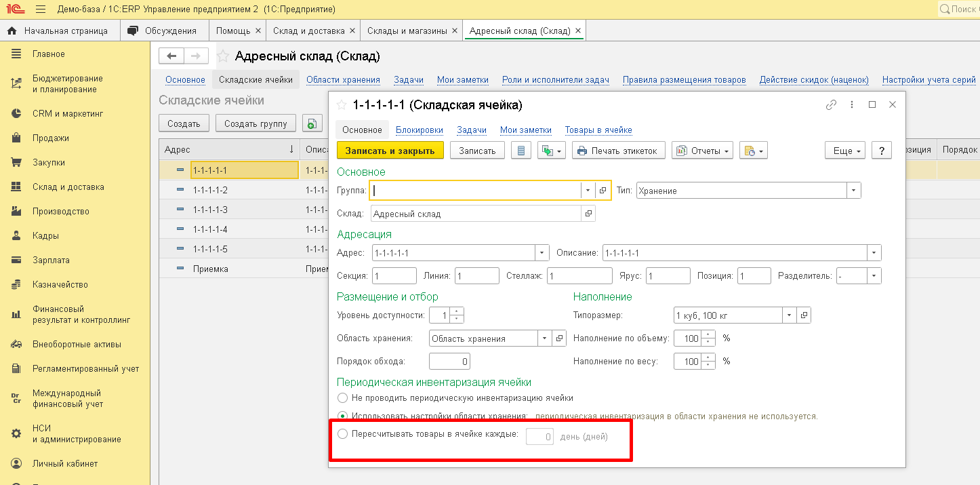This screenshot has height=485, width=980.
Task: Switch to the Товары в ячейке tab
Action: [598, 130]
